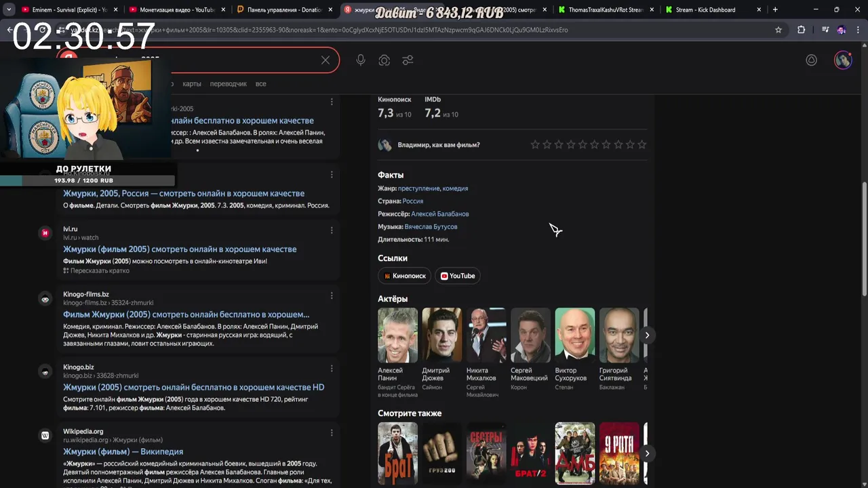The image size is (868, 488).
Task: Open the Chrome profile avatar in toolbar
Action: click(x=842, y=30)
